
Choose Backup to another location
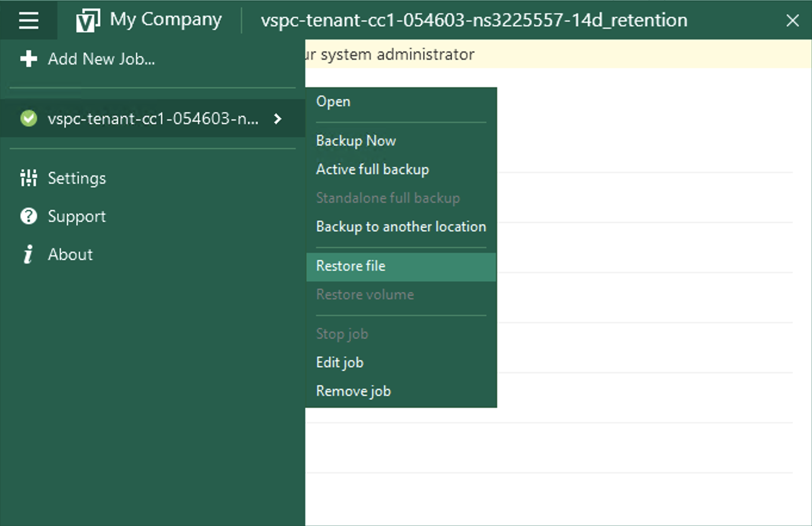tap(401, 227)
